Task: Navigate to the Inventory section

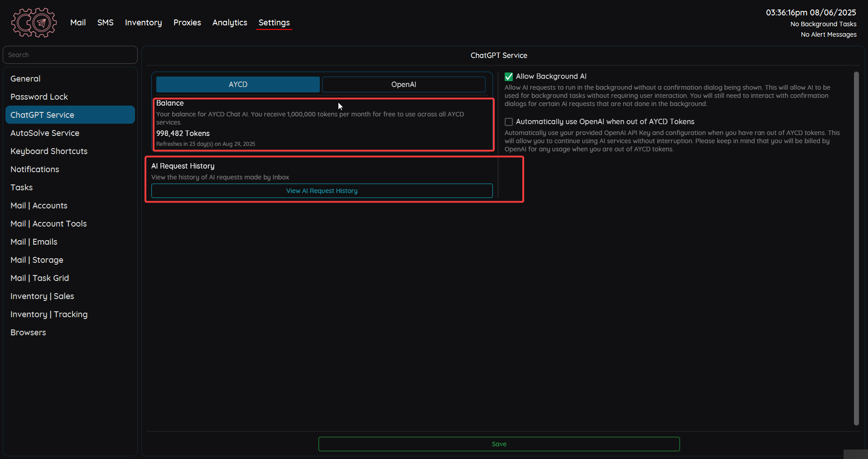Action: pyautogui.click(x=143, y=22)
